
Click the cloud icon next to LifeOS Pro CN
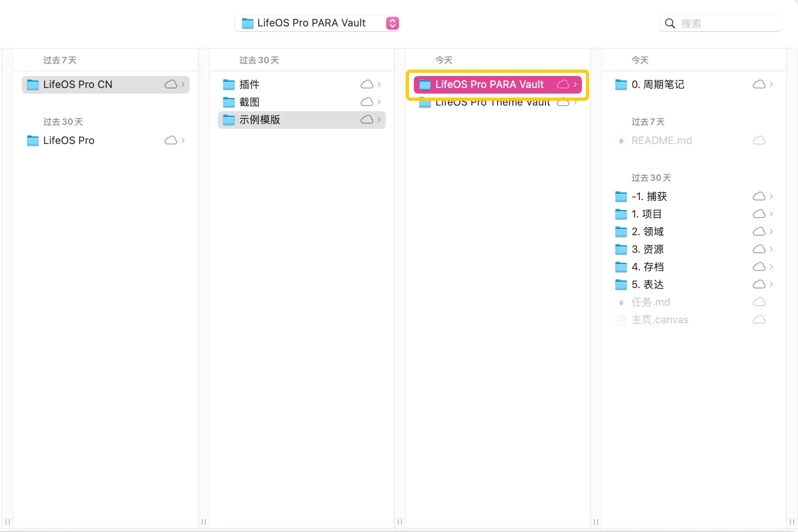click(171, 84)
